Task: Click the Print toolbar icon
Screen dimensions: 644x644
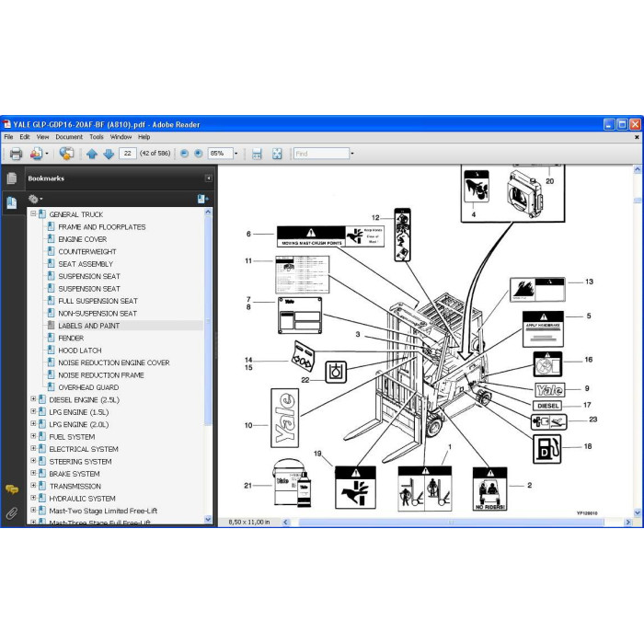Action: [x=16, y=154]
